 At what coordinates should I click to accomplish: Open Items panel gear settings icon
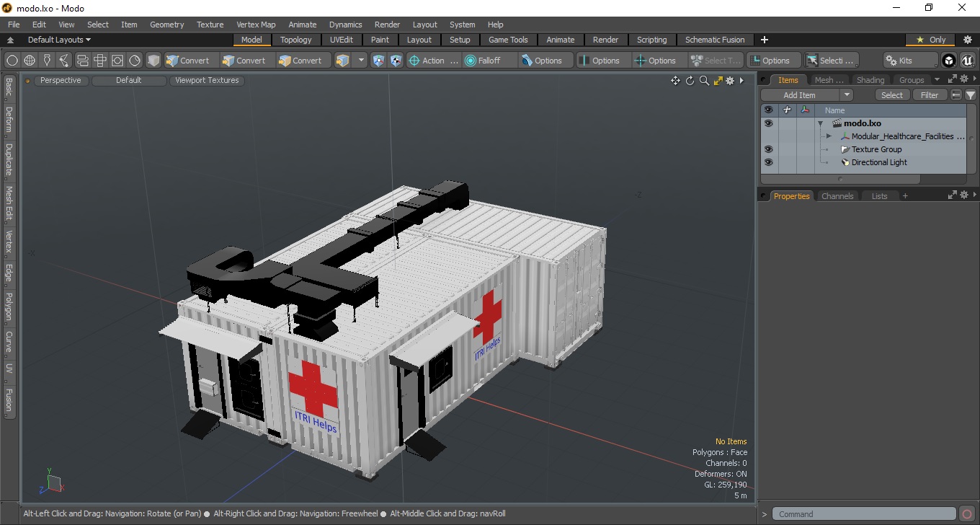(x=964, y=79)
